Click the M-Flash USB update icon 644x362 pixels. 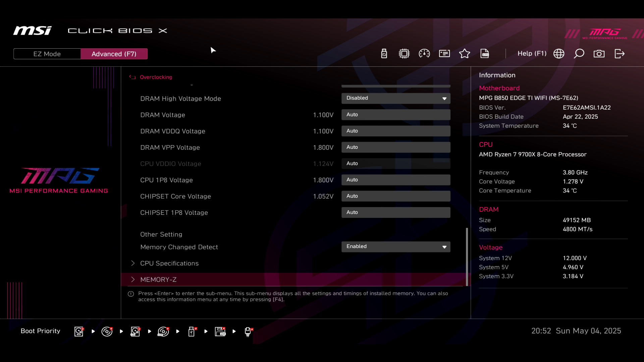point(384,54)
